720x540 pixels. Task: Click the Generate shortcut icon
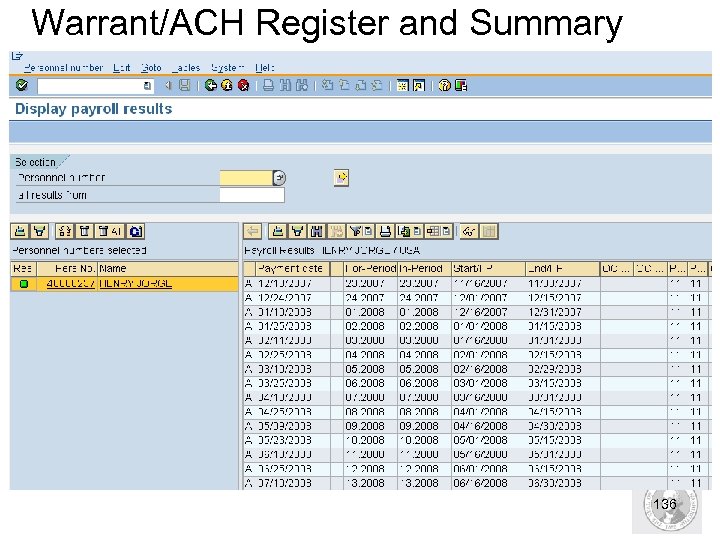pyautogui.click(x=419, y=85)
